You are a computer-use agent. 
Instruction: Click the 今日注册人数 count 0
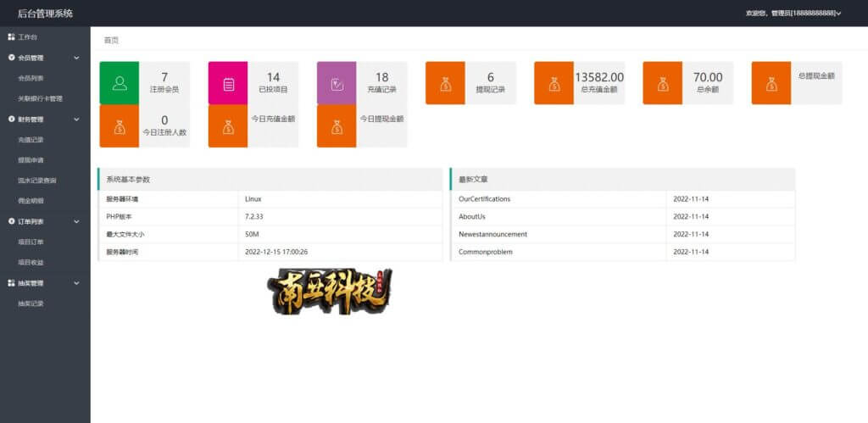click(164, 120)
